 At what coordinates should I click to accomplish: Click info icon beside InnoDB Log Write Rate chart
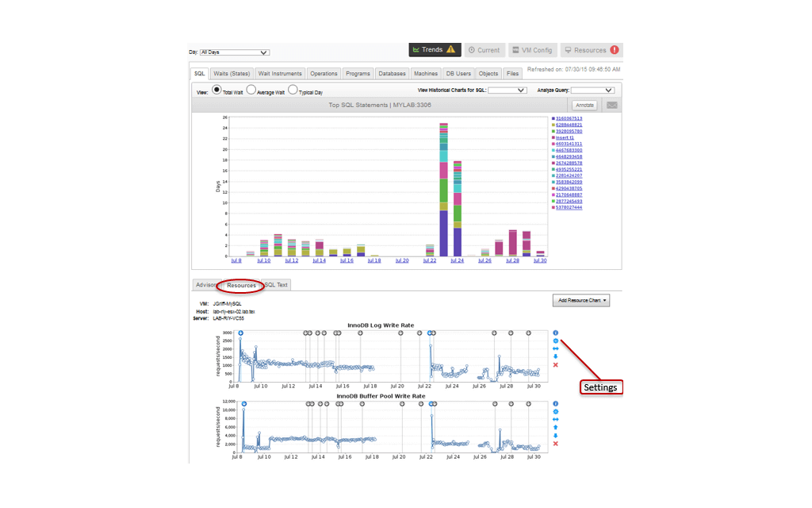pyautogui.click(x=555, y=333)
